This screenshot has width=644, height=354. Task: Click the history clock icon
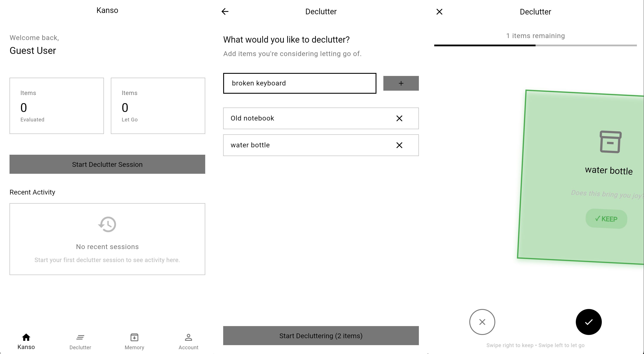pyautogui.click(x=107, y=224)
